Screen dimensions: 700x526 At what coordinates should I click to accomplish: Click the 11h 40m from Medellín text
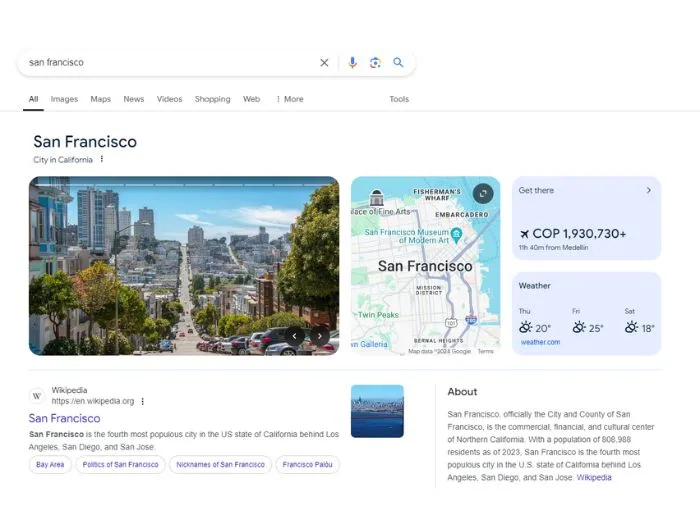tap(553, 247)
